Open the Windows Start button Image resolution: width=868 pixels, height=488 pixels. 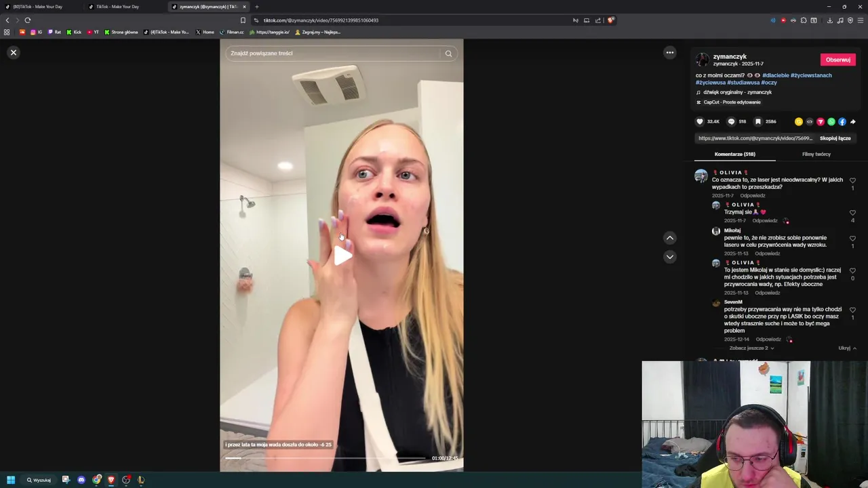[x=11, y=480]
